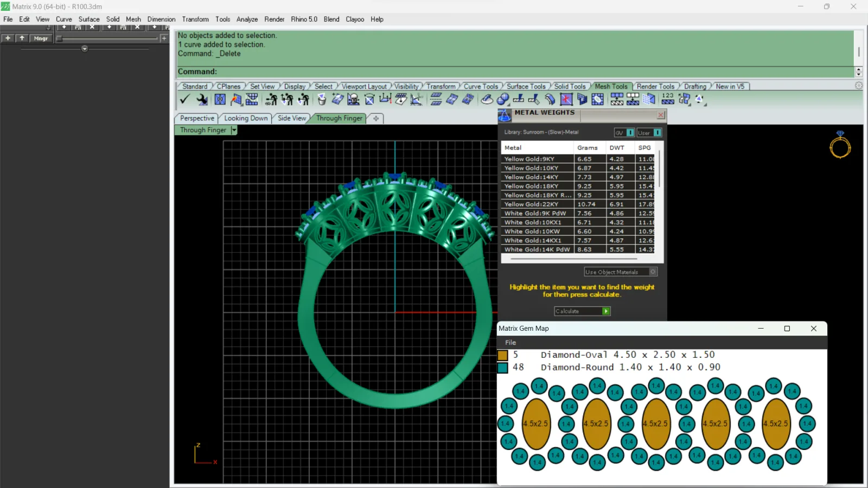Click the teal Diamond-Round color swatch
Viewport: 868px width, 488px height.
(502, 368)
